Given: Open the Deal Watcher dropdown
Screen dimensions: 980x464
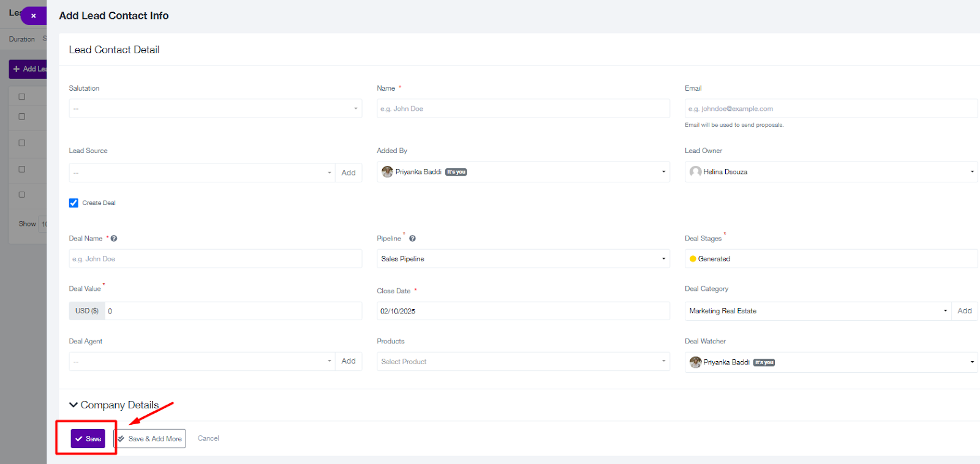Looking at the screenshot, I should [x=831, y=362].
